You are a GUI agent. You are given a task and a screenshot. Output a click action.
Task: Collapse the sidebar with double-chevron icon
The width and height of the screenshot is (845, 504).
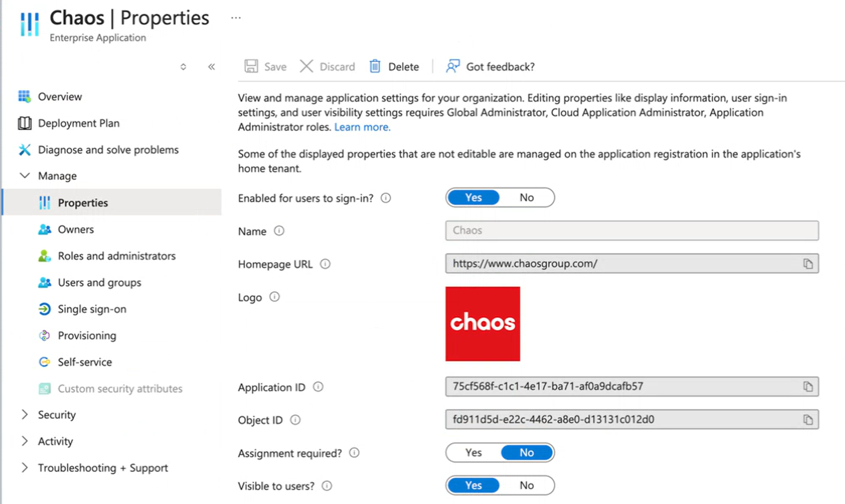pos(211,67)
